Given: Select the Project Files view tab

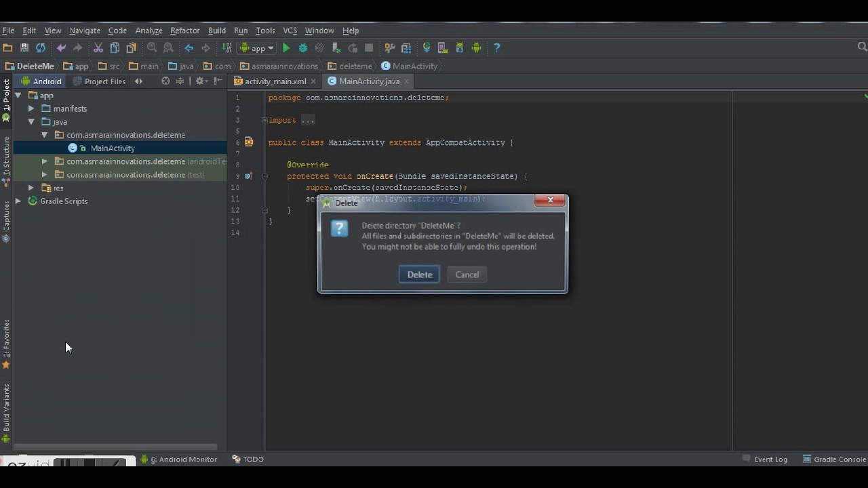Looking at the screenshot, I should point(99,81).
